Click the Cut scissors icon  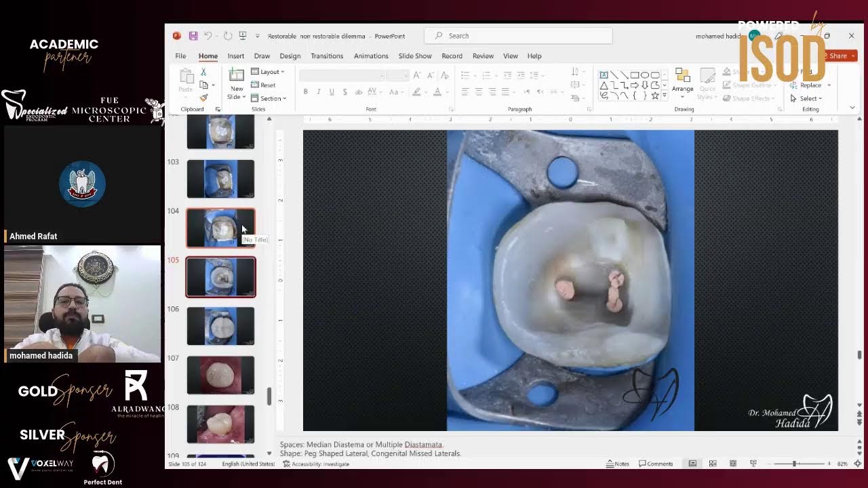(x=203, y=72)
